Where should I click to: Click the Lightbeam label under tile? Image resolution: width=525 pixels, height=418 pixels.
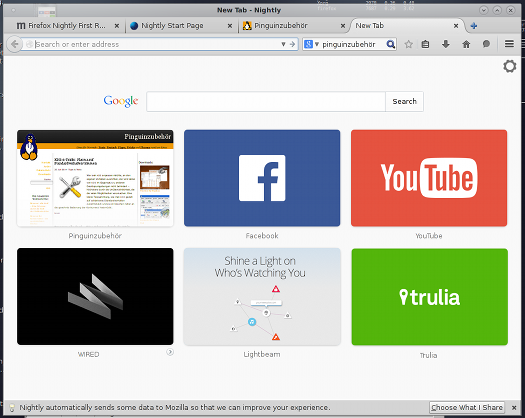(x=262, y=354)
